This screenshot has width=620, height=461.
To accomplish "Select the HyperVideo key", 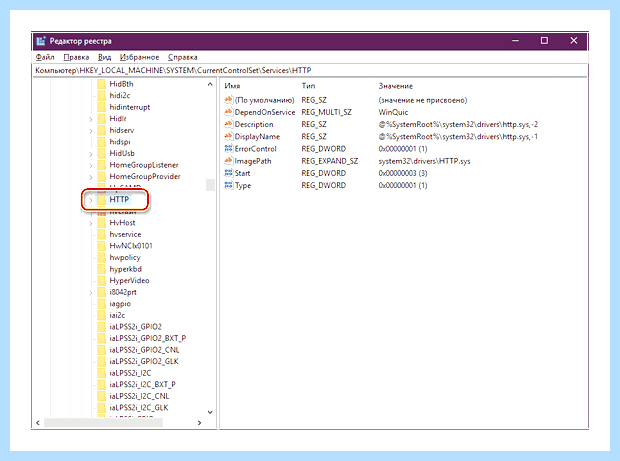I will [129, 280].
